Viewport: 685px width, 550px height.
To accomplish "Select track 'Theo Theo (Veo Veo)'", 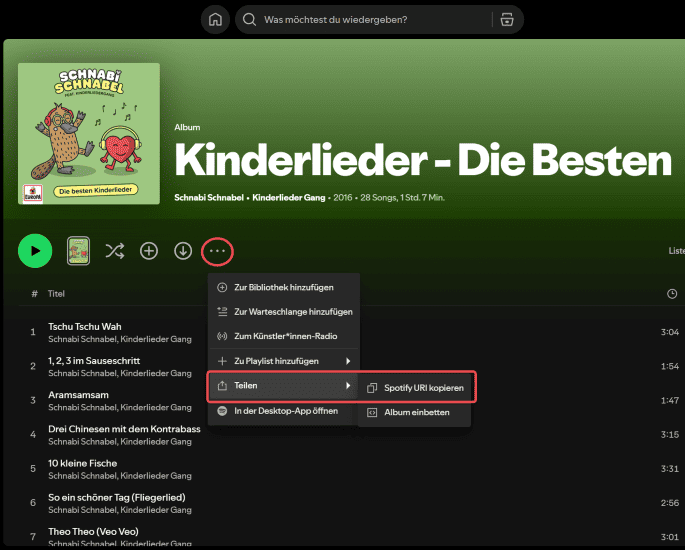I will click(93, 532).
